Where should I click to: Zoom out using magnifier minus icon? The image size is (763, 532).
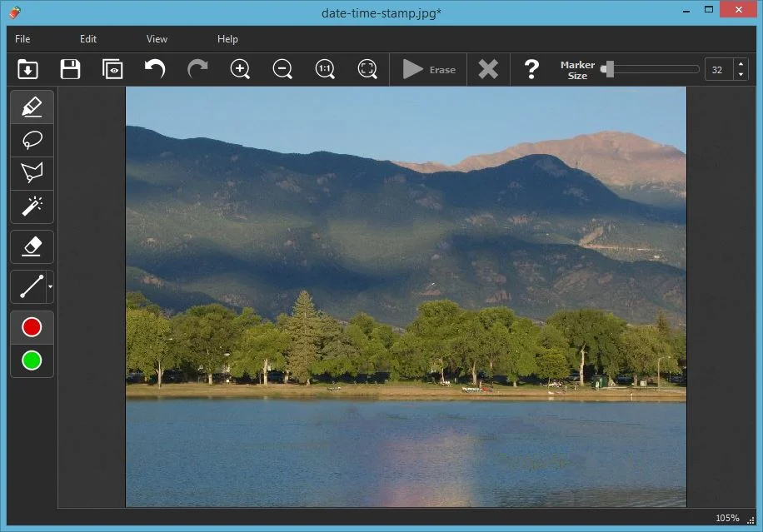coord(282,69)
